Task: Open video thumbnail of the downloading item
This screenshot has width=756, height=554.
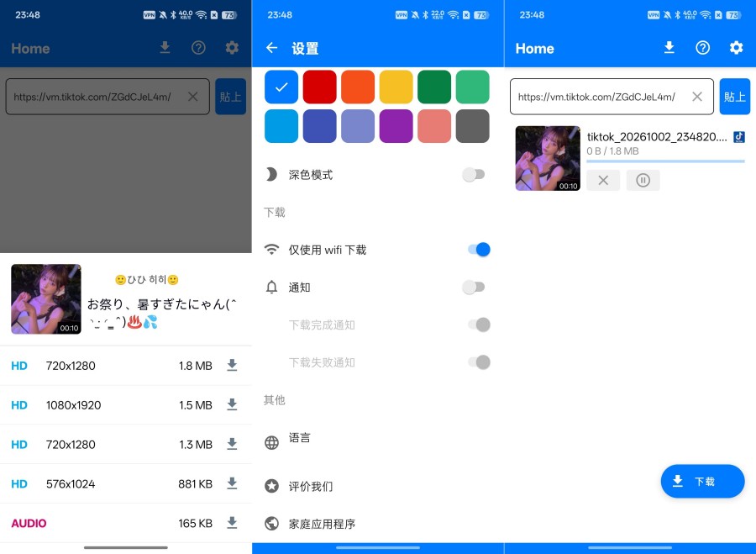Action: click(548, 158)
